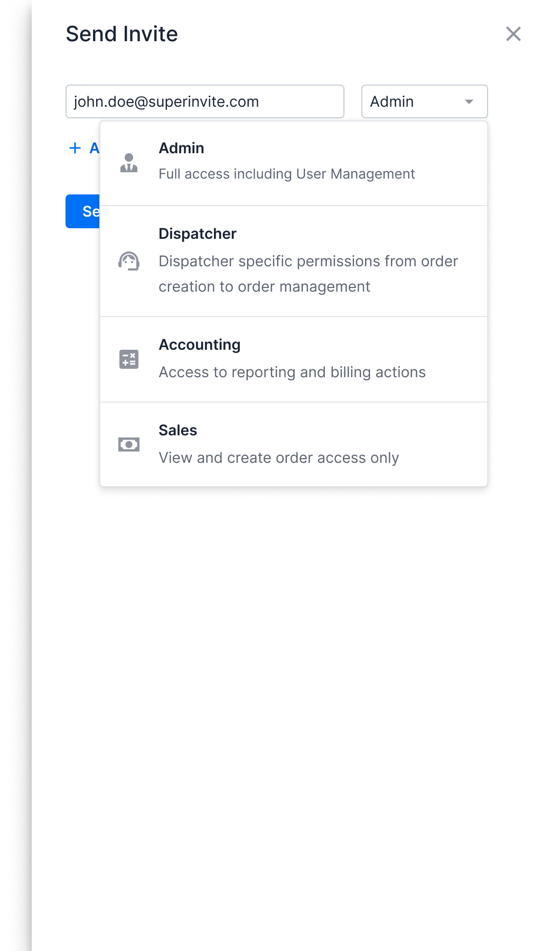Choose the Admin role option
560x951 pixels.
(294, 163)
